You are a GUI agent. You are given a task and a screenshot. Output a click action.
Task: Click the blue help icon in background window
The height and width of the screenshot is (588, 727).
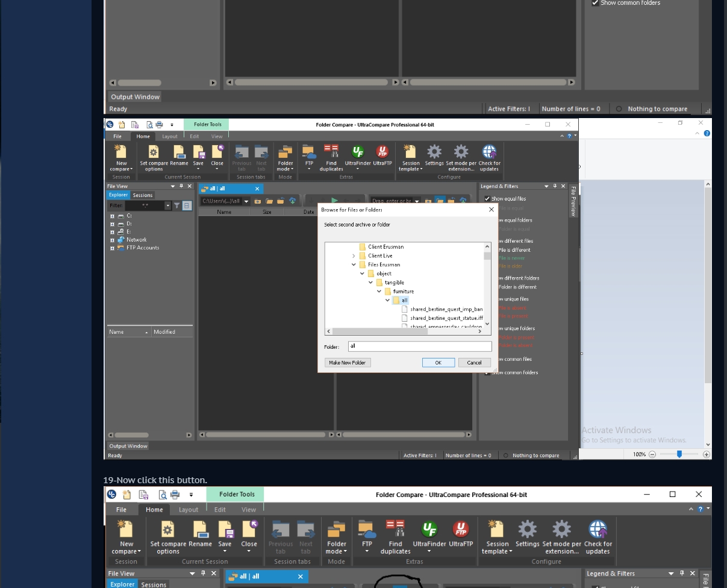click(707, 133)
